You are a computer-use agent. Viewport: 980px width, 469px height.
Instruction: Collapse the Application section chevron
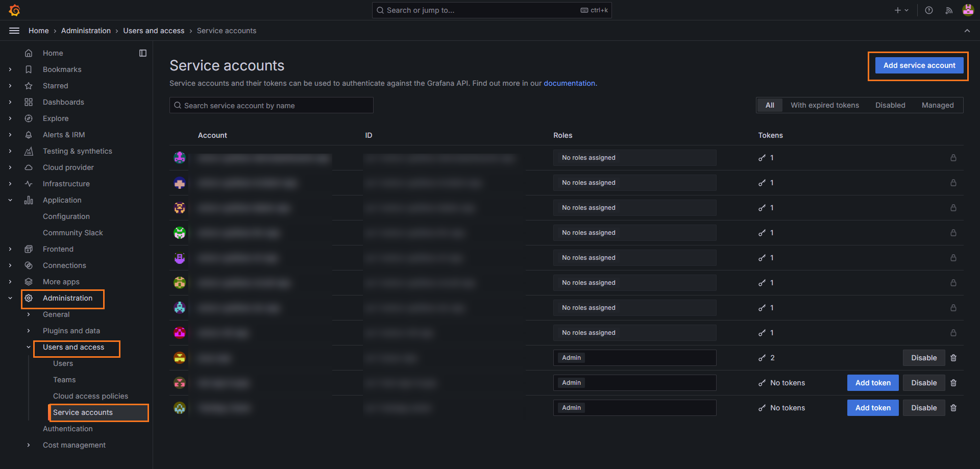[10, 200]
